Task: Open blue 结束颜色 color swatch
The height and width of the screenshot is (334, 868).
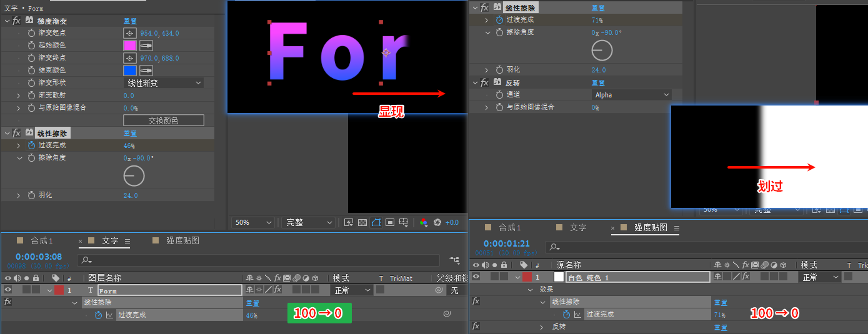Action: pos(130,71)
